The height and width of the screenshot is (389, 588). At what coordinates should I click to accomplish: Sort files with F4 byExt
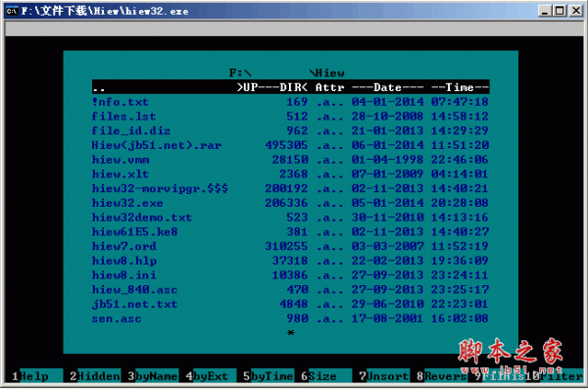point(211,376)
